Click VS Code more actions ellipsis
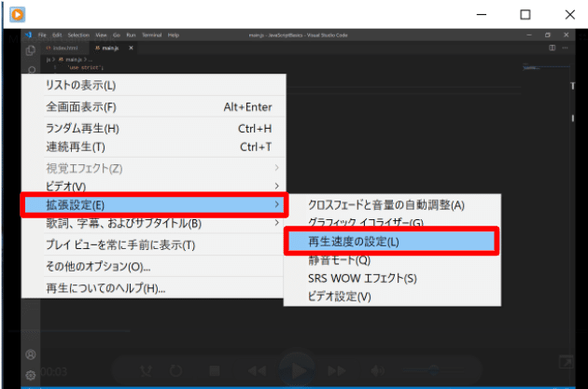Screen dimensions: 588x389 point(565,48)
